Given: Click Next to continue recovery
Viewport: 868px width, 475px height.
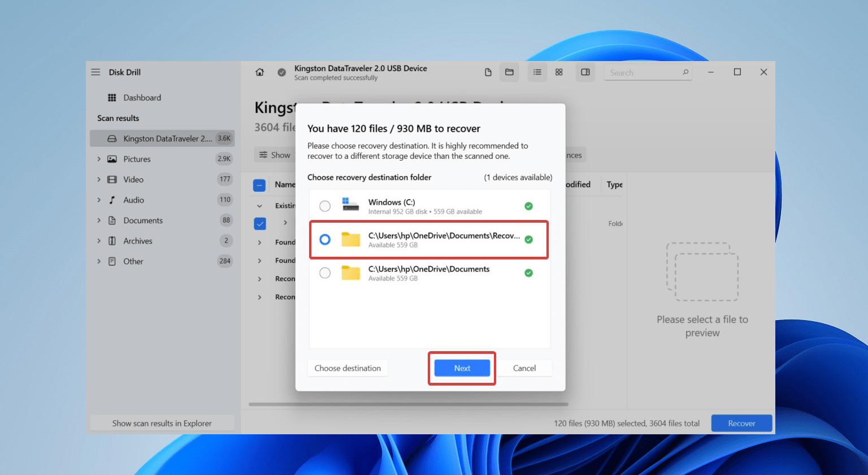Looking at the screenshot, I should [x=462, y=368].
